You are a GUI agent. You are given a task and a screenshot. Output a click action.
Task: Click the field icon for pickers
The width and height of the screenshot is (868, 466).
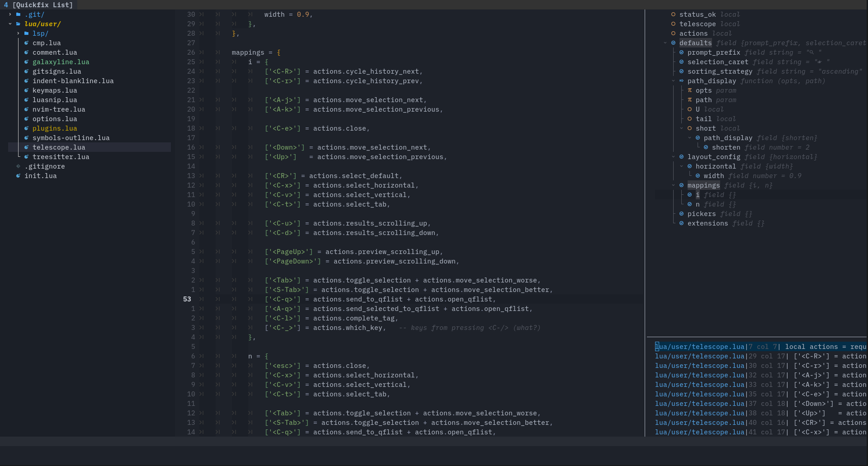pyautogui.click(x=681, y=214)
